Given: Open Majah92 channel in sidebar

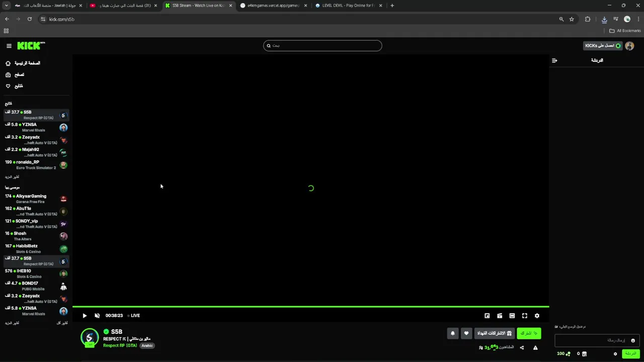Looking at the screenshot, I should pos(36,152).
